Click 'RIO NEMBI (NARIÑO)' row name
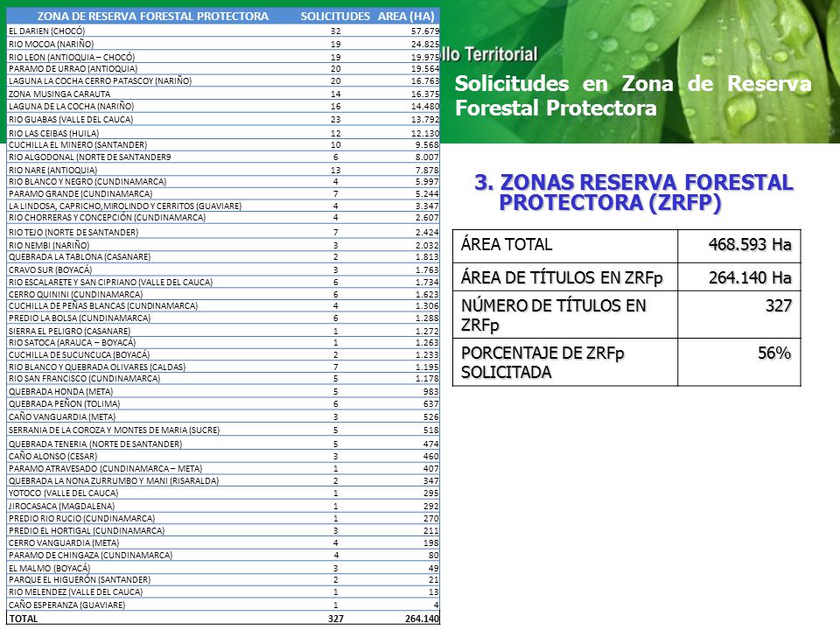840x630 pixels. (49, 245)
